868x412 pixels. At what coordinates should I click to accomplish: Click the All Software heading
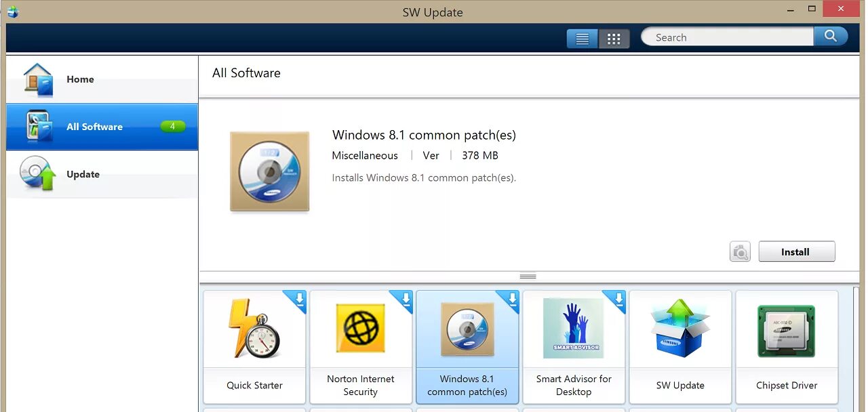[246, 73]
